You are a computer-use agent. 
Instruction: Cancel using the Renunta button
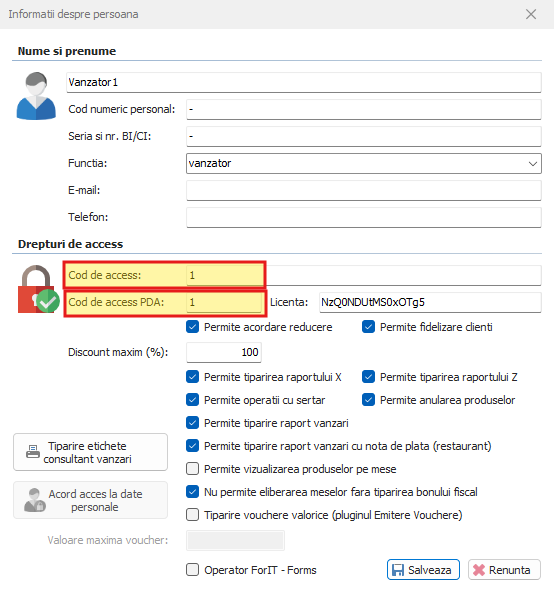(x=504, y=570)
